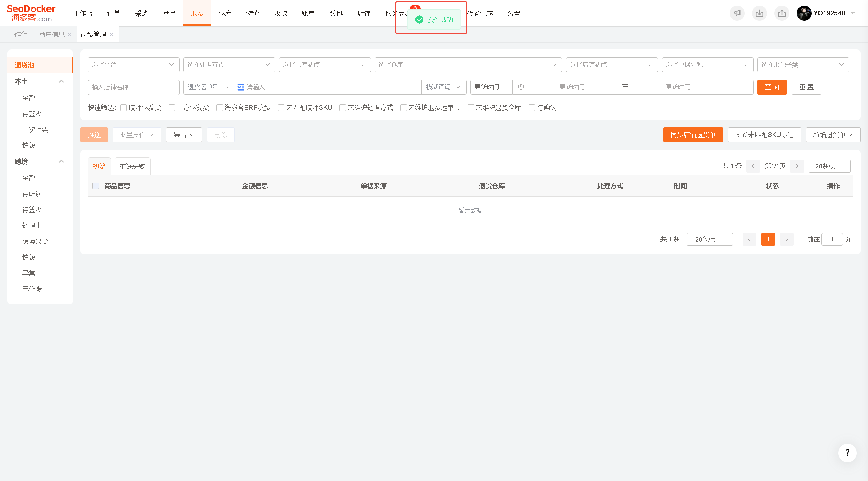
Task: Enable the 三方仓发货 quick filter checkbox
Action: (x=172, y=108)
